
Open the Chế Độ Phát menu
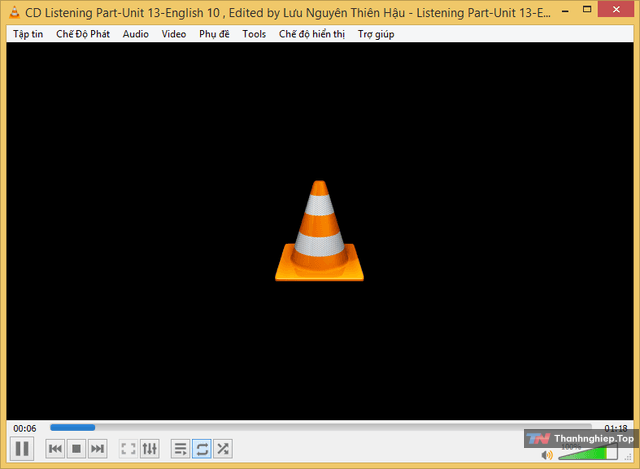click(83, 34)
